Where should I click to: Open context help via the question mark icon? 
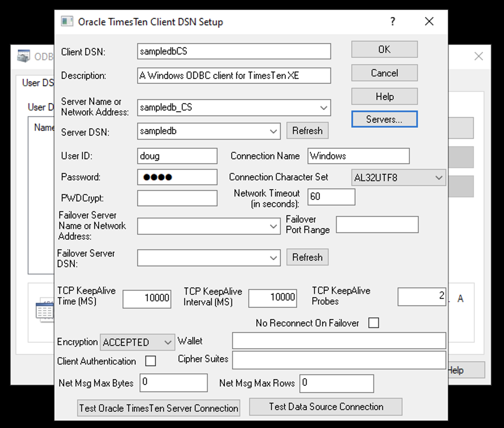point(392,22)
